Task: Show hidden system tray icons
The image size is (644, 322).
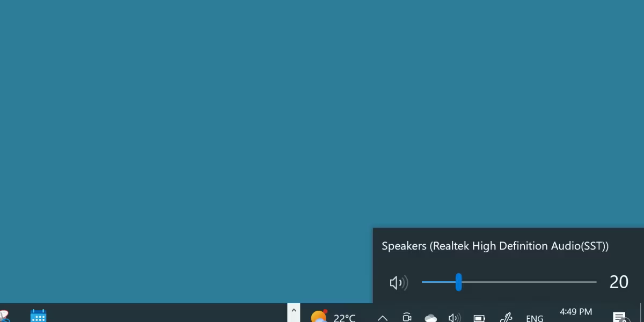Action: 383,318
